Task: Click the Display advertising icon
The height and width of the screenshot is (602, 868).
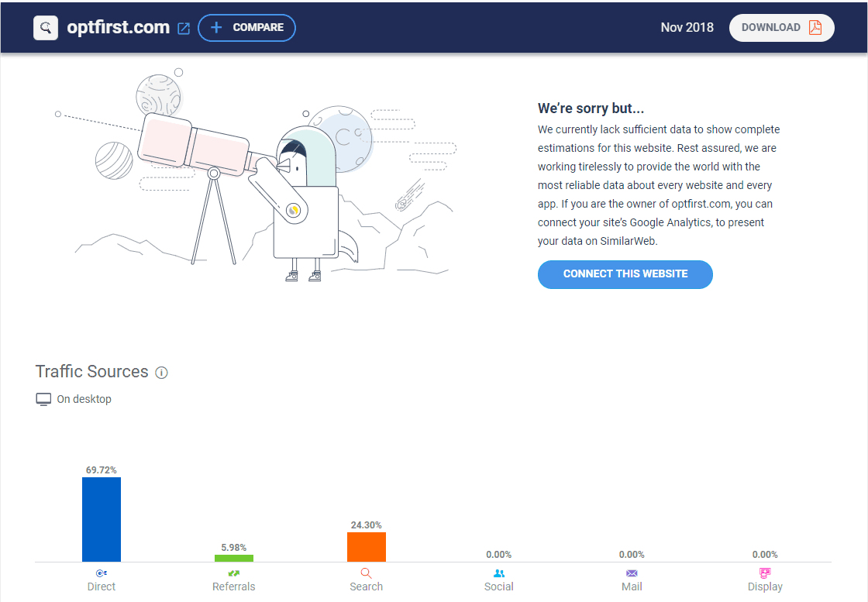Action: pos(764,573)
